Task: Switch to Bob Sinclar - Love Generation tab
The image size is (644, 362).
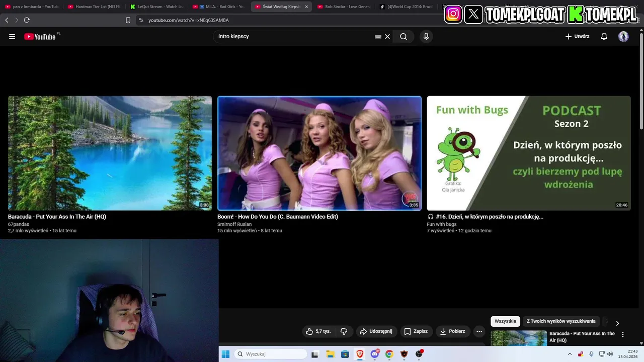Action: tap(344, 7)
